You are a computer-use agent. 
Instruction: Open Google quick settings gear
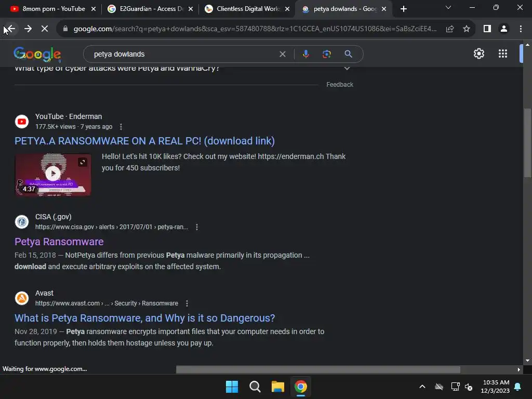point(478,54)
